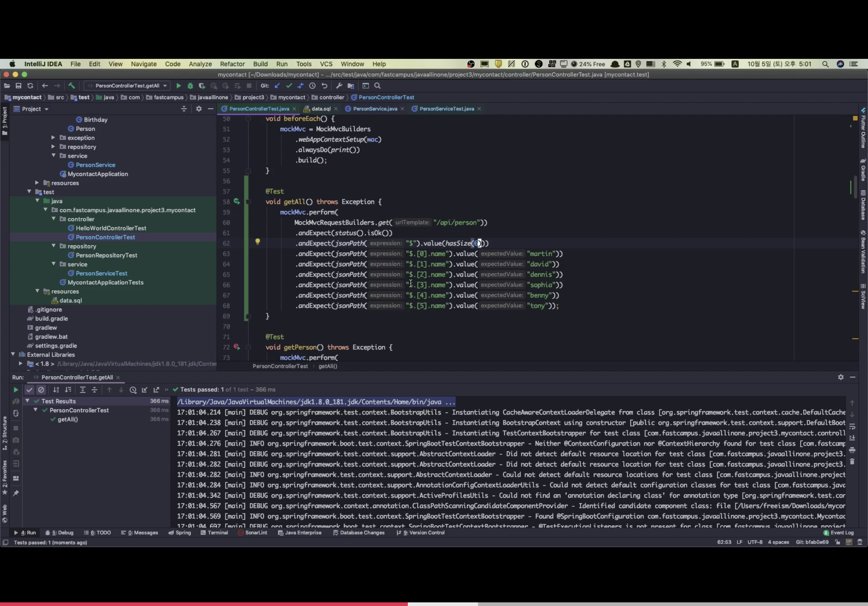Click the Debug bug icon in the toolbar
The image size is (868, 606).
190,86
